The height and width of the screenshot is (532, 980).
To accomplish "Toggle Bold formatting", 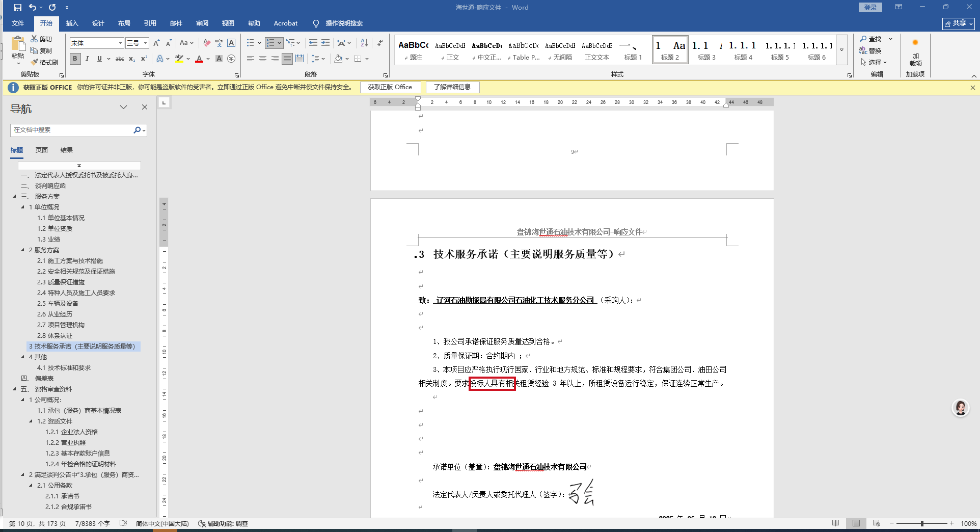I will pyautogui.click(x=75, y=59).
